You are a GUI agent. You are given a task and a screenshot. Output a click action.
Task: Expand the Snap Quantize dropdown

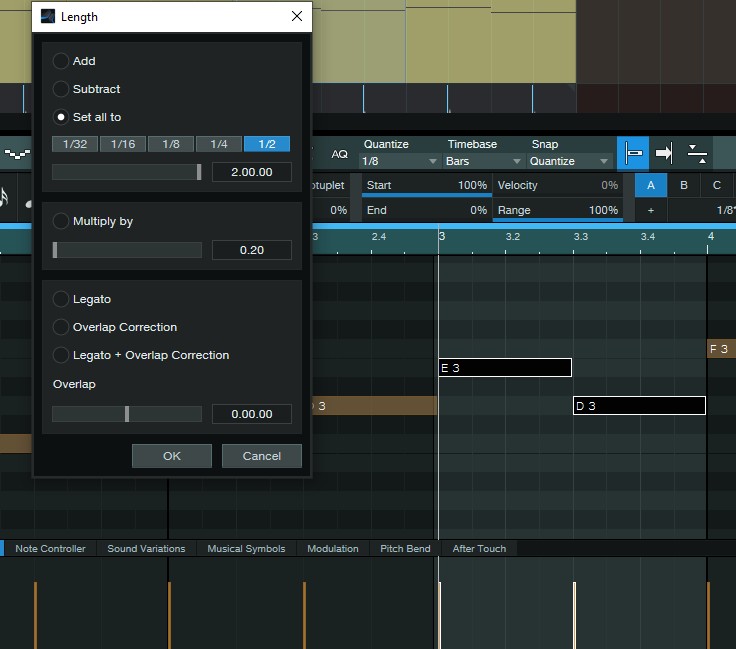click(569, 161)
